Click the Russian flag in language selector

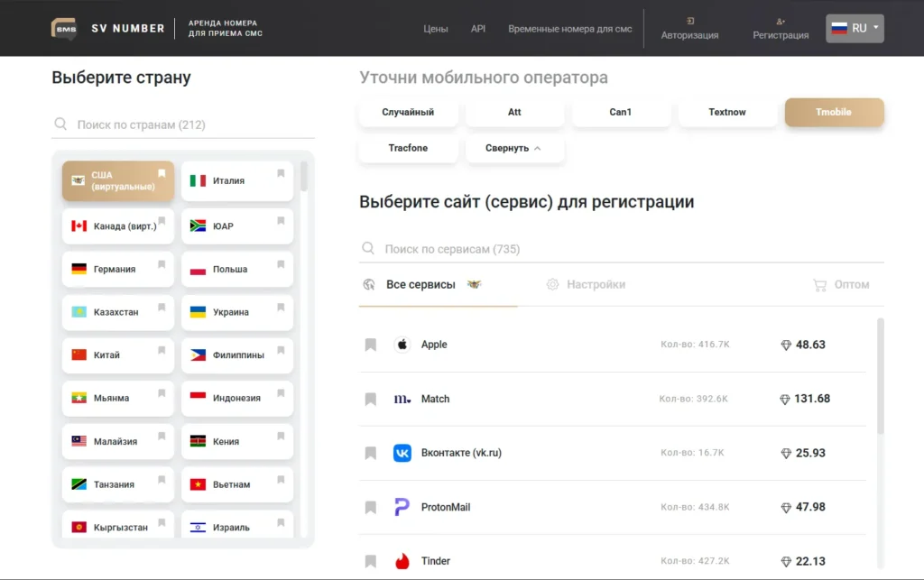tap(839, 28)
